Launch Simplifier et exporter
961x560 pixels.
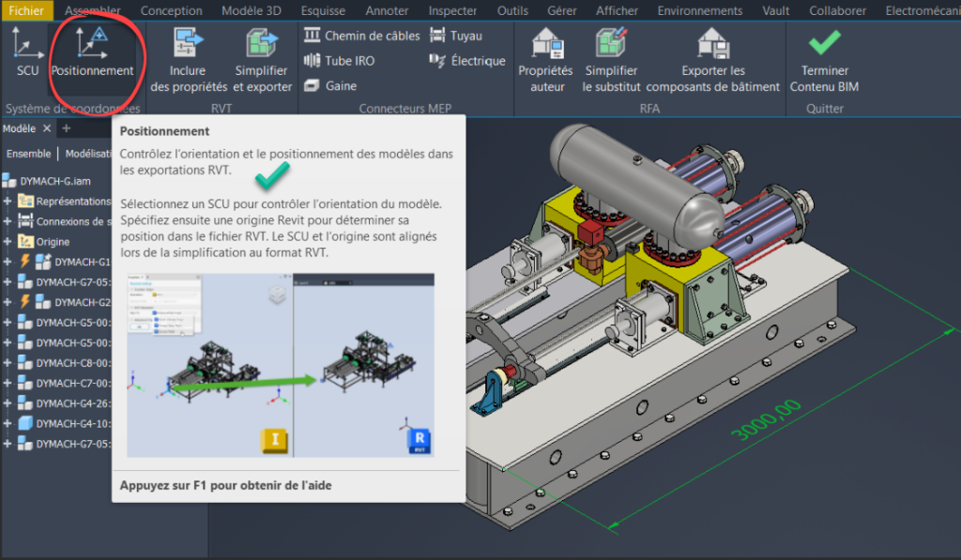(262, 60)
